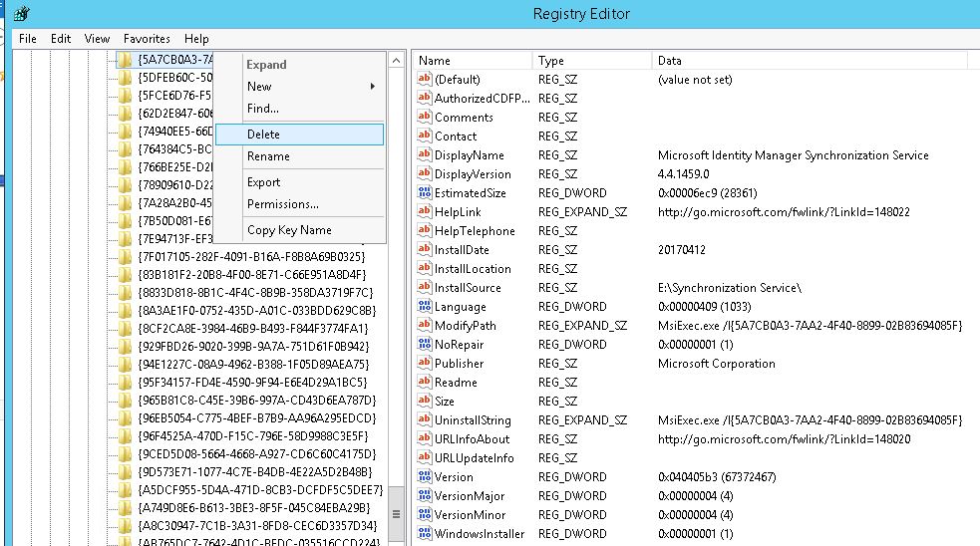Choose Export from the context menu
Image resolution: width=980 pixels, height=546 pixels.
(299, 182)
